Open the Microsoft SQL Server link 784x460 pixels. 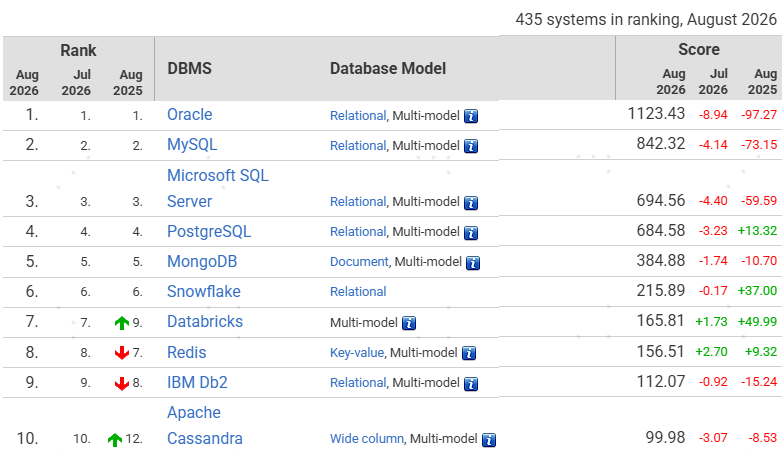pyautogui.click(x=218, y=188)
